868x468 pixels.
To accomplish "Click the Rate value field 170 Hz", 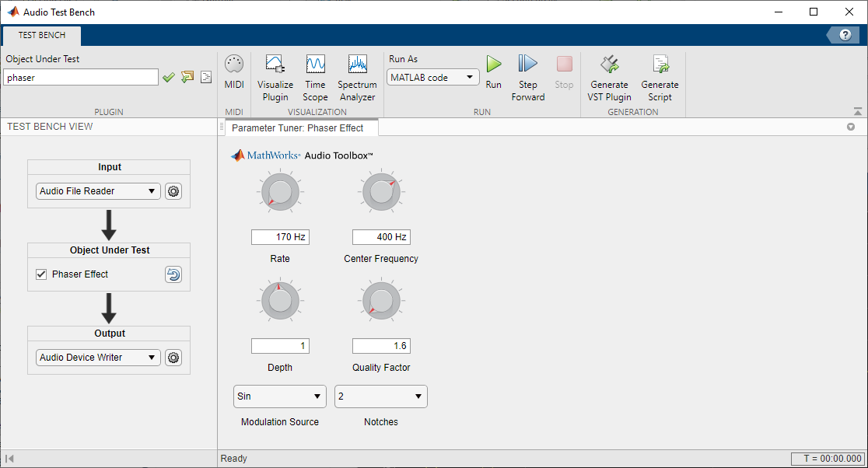I will 280,237.
